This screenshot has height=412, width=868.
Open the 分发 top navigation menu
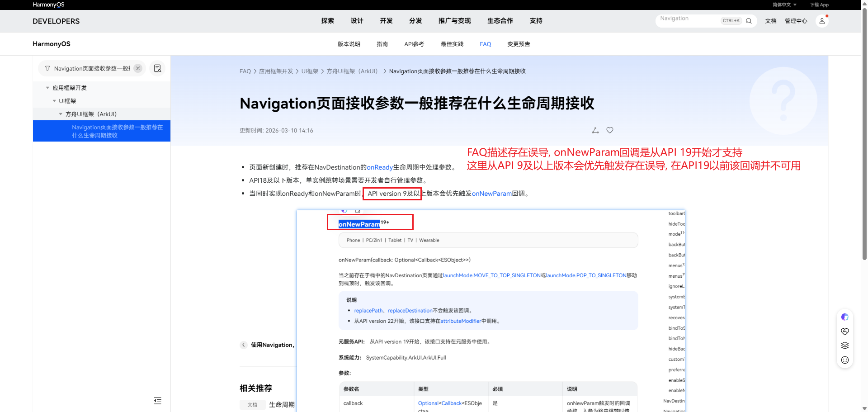click(x=415, y=21)
